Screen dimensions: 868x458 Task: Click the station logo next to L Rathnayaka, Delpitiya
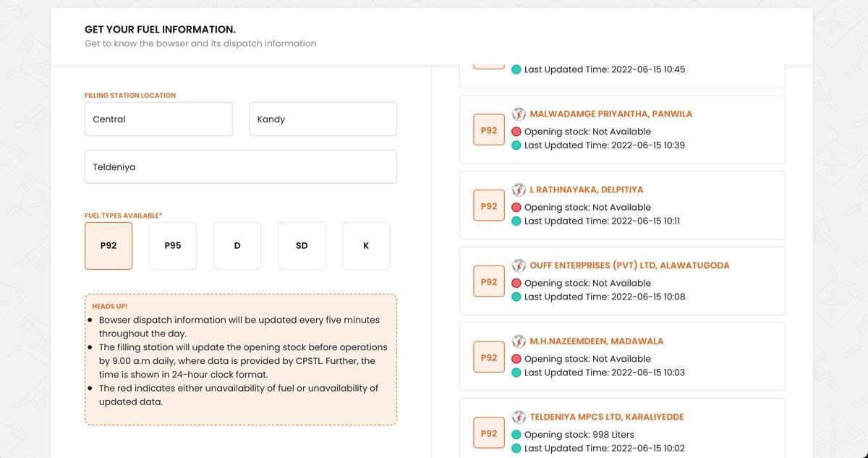[519, 190]
